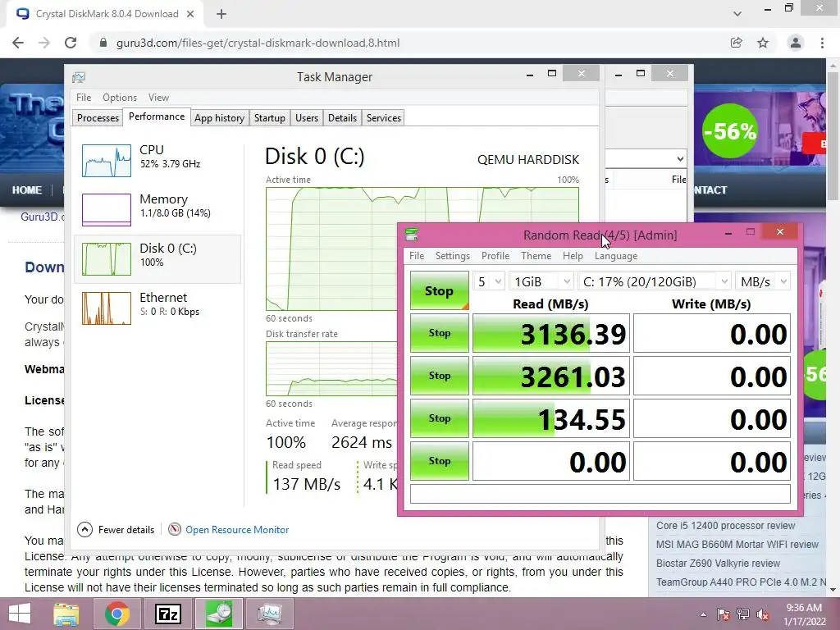Click the muted volume tray icon
Viewport: 840px width, 630px height.
coord(763,614)
